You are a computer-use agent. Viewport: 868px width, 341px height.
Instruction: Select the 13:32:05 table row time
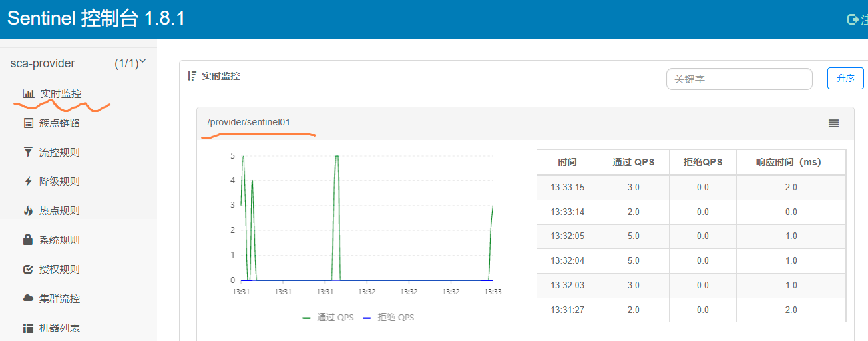(x=567, y=236)
